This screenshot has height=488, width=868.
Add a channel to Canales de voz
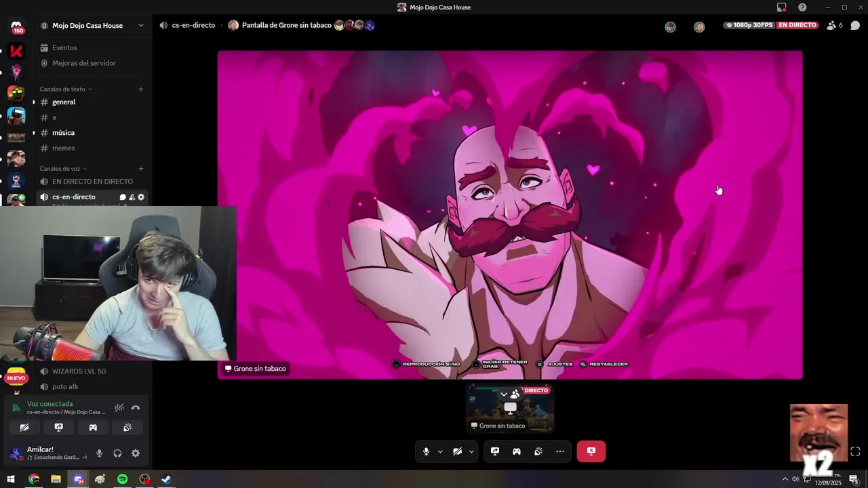pos(141,169)
